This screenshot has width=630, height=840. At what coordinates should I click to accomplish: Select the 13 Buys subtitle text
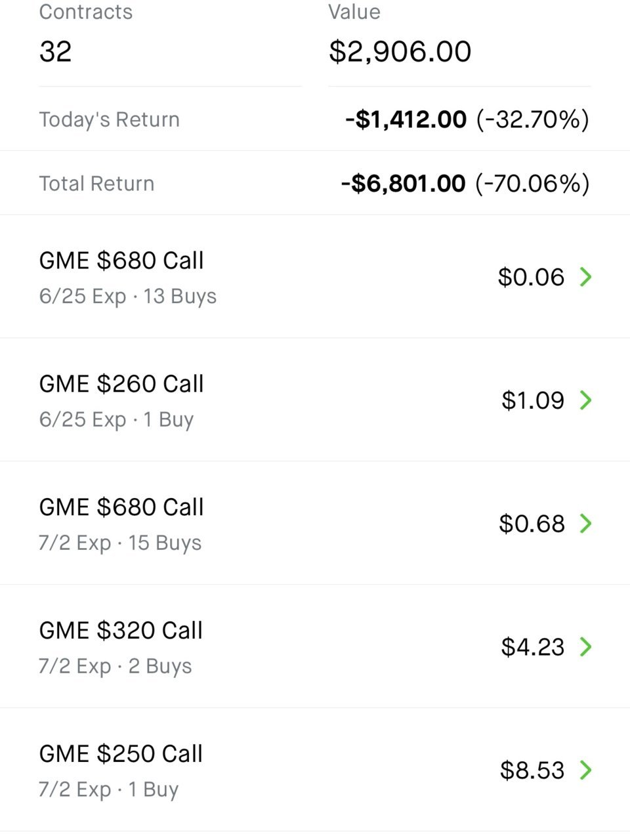[x=180, y=297]
